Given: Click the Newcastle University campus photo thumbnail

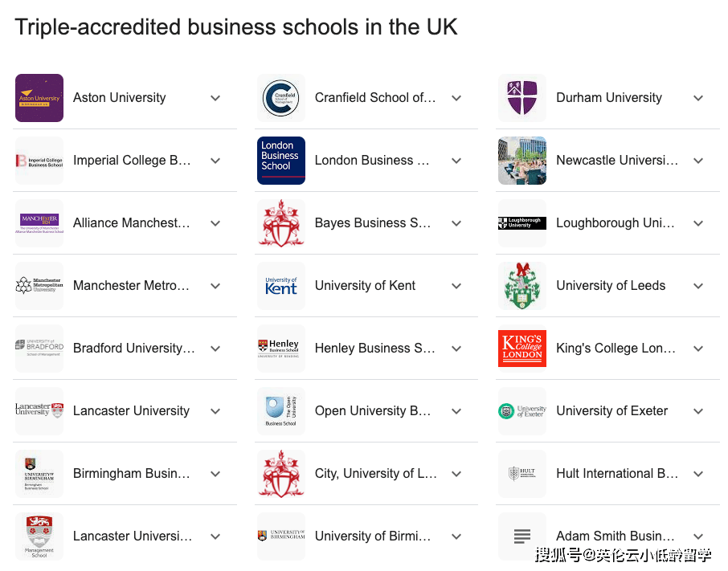Looking at the screenshot, I should (x=522, y=161).
